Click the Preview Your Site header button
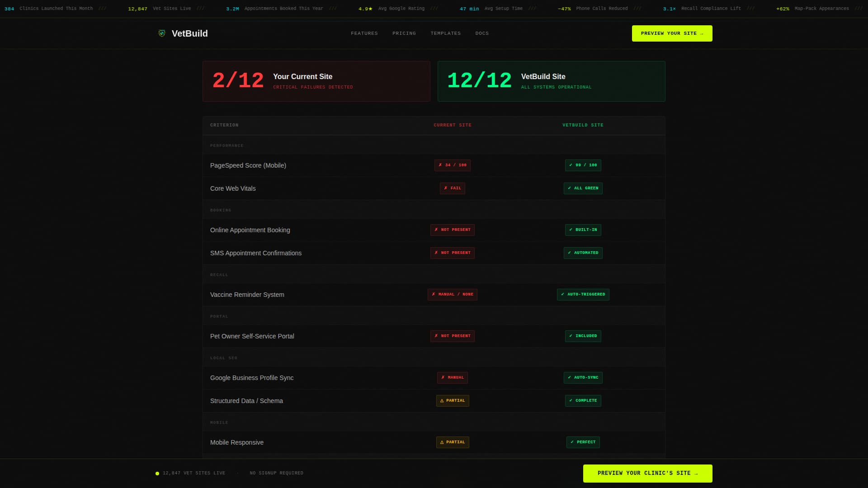Viewport: 868px width, 488px height. tap(672, 33)
